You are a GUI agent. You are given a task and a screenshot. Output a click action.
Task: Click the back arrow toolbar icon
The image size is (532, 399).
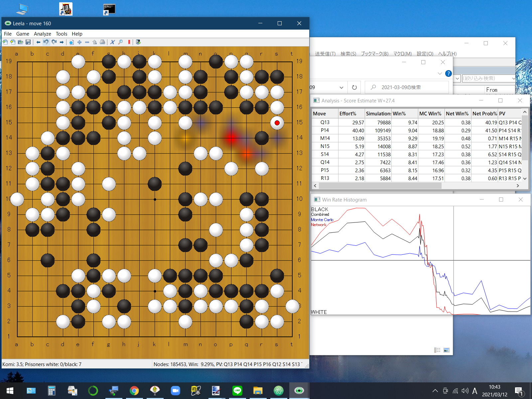click(x=38, y=42)
